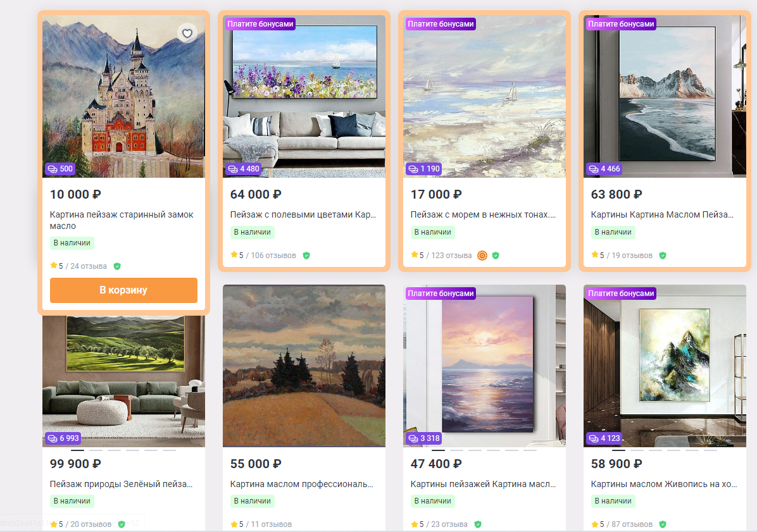The image size is (757, 532).
Task: Click the В корзину button
Action: [123, 290]
